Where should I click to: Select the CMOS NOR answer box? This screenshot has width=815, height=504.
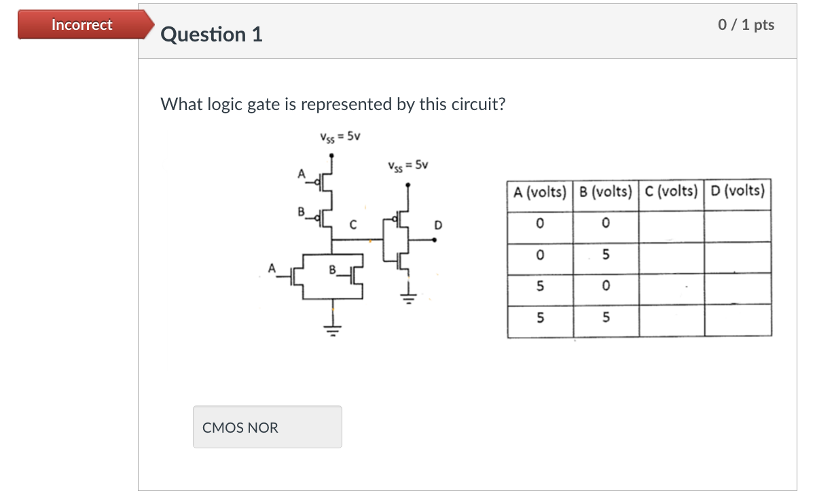[267, 427]
